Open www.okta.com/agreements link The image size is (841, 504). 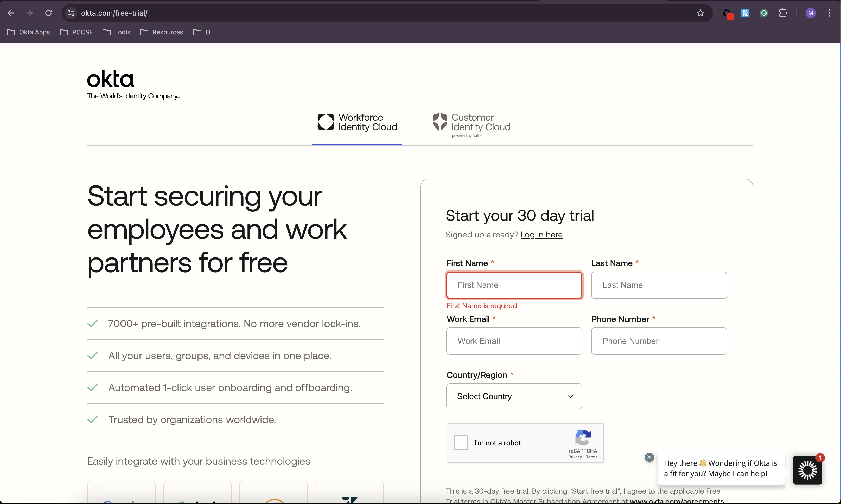(x=677, y=501)
